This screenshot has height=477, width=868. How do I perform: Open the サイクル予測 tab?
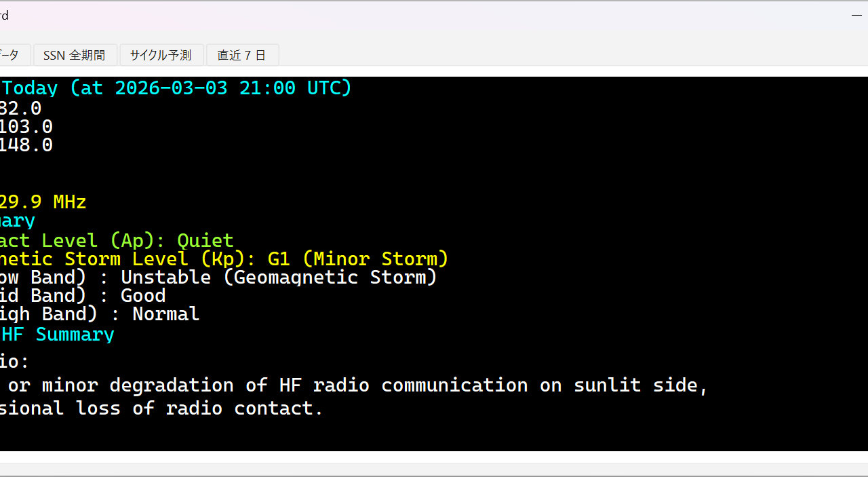pyautogui.click(x=161, y=55)
